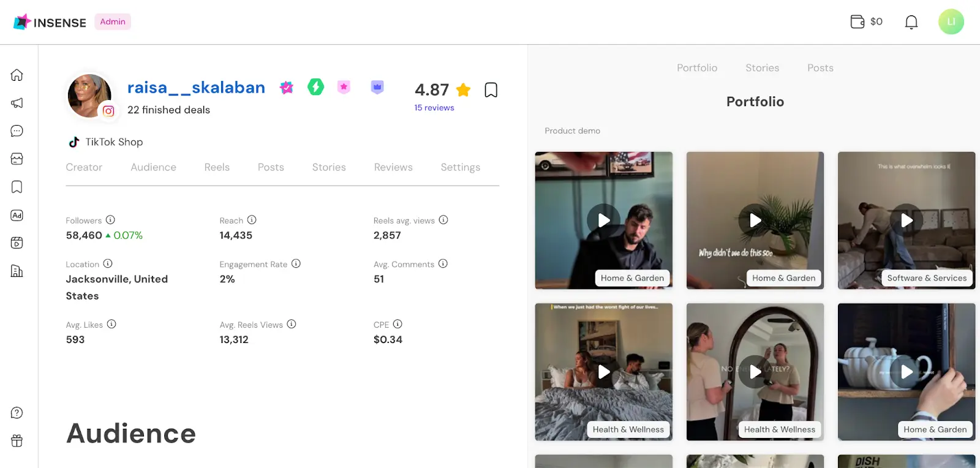Click the Admin badge
Viewport: 980px width, 468px height.
pyautogui.click(x=113, y=21)
